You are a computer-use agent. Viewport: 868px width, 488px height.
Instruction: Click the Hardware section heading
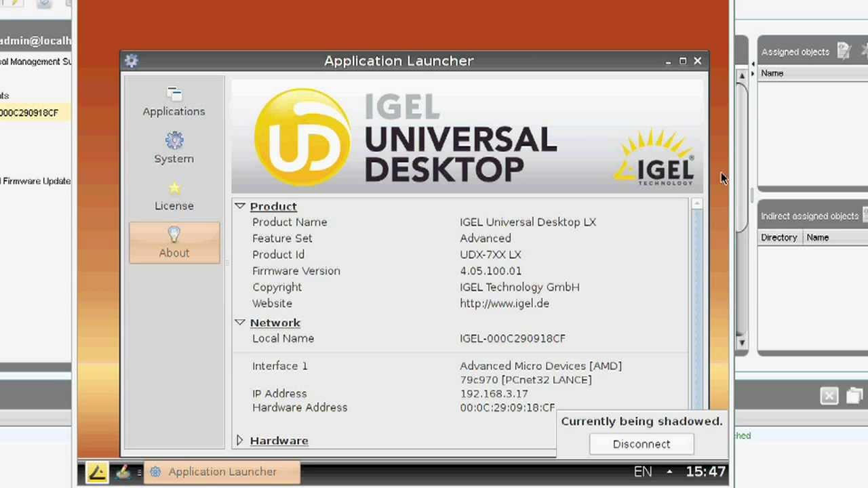[x=279, y=441]
